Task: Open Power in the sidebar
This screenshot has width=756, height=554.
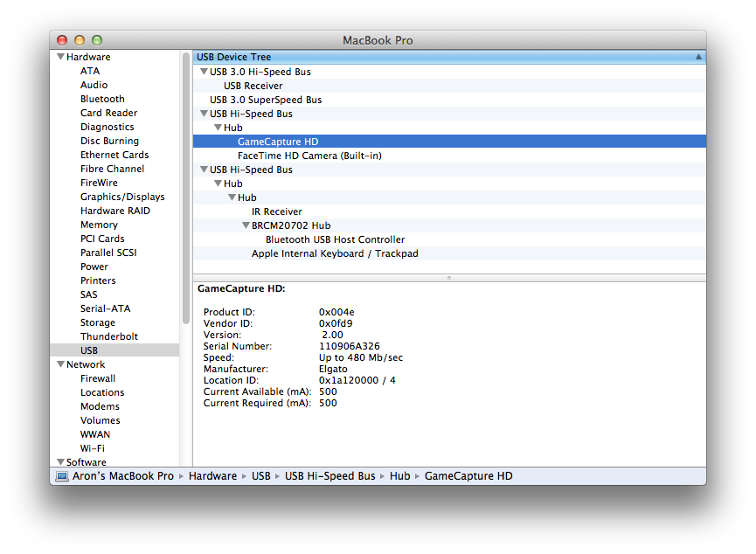Action: (94, 267)
